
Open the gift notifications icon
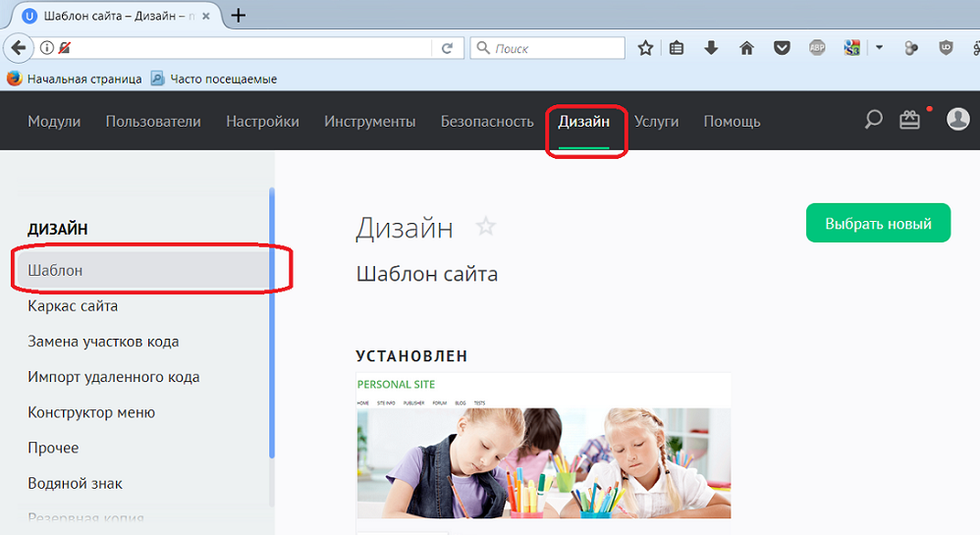coord(909,119)
